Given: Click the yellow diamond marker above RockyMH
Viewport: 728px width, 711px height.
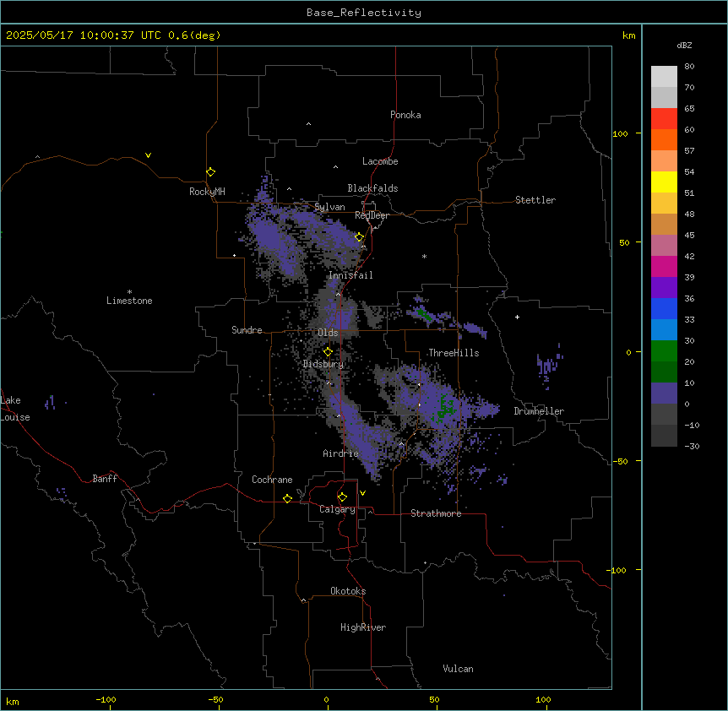Looking at the screenshot, I should (210, 172).
